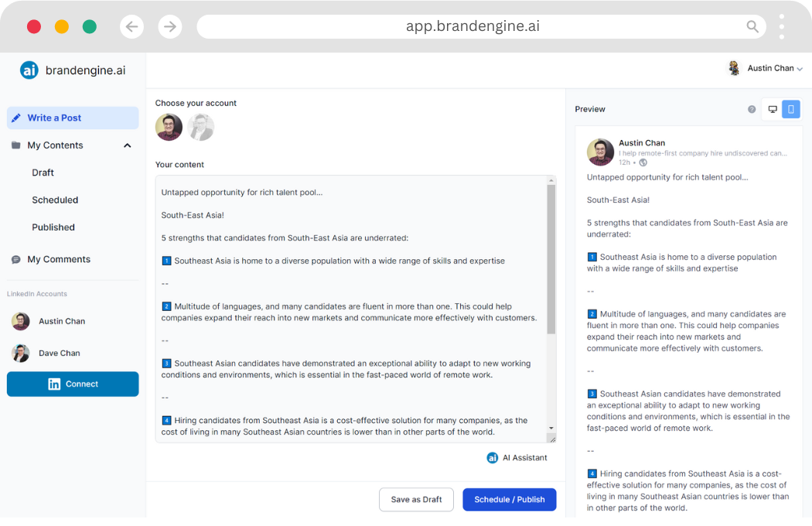This screenshot has height=526, width=812.
Task: Click the Schedule / Publish button
Action: tap(509, 500)
